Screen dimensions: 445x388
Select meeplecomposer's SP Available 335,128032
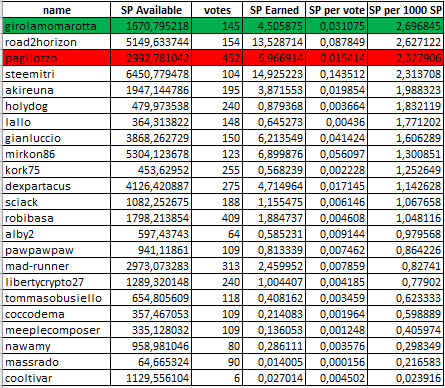(151, 330)
